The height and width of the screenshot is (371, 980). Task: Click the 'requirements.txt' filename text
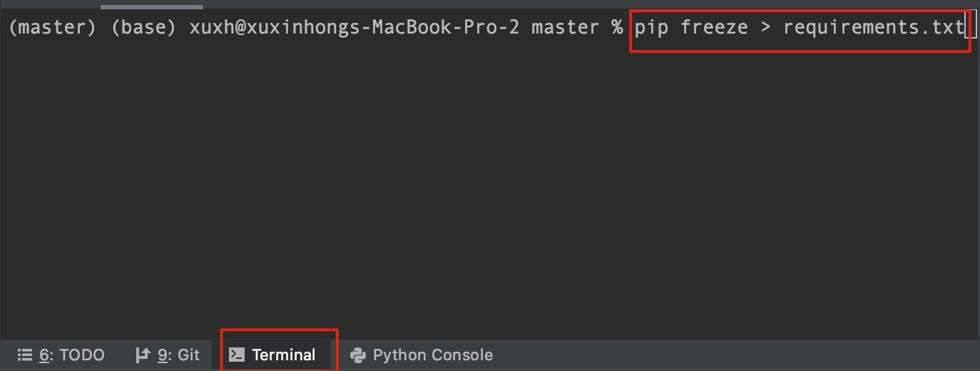pos(874,28)
